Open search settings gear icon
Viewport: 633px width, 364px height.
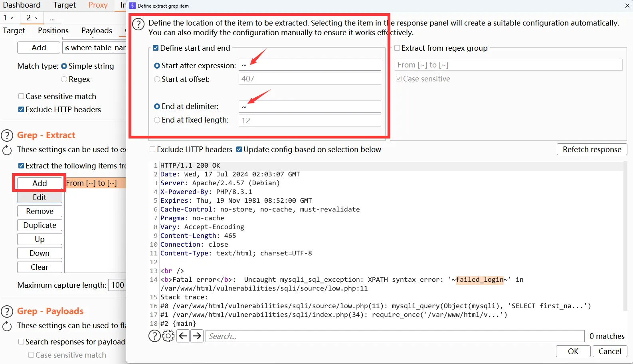(168, 336)
